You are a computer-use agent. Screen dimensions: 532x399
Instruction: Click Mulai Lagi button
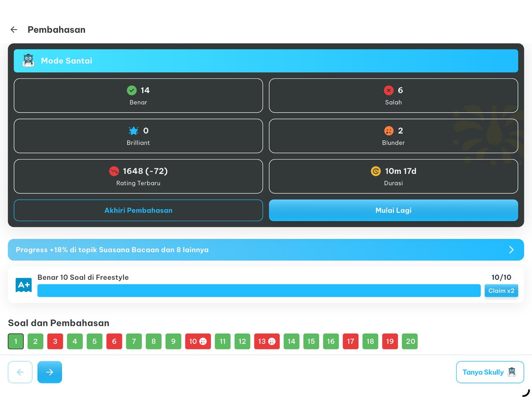click(393, 210)
